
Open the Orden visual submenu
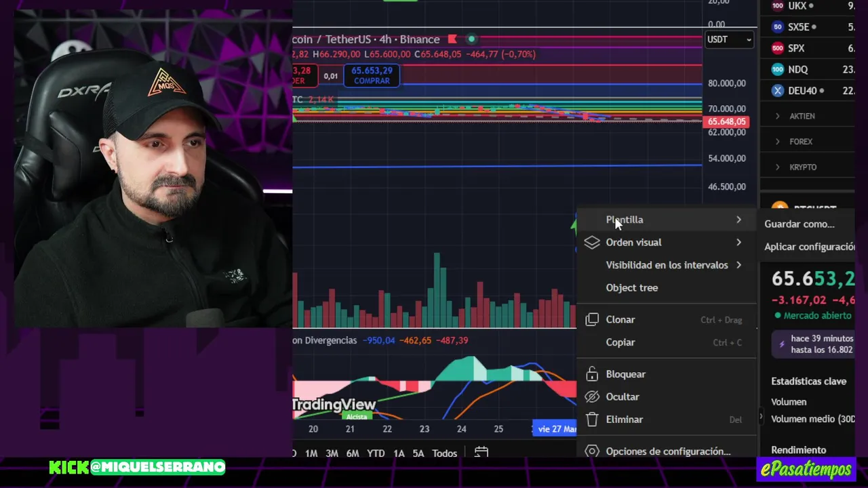pos(666,242)
